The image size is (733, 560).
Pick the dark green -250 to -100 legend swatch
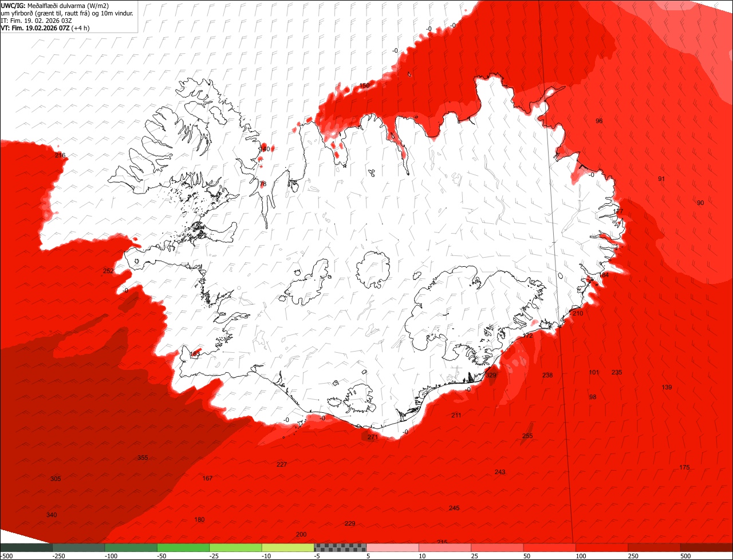(x=78, y=547)
